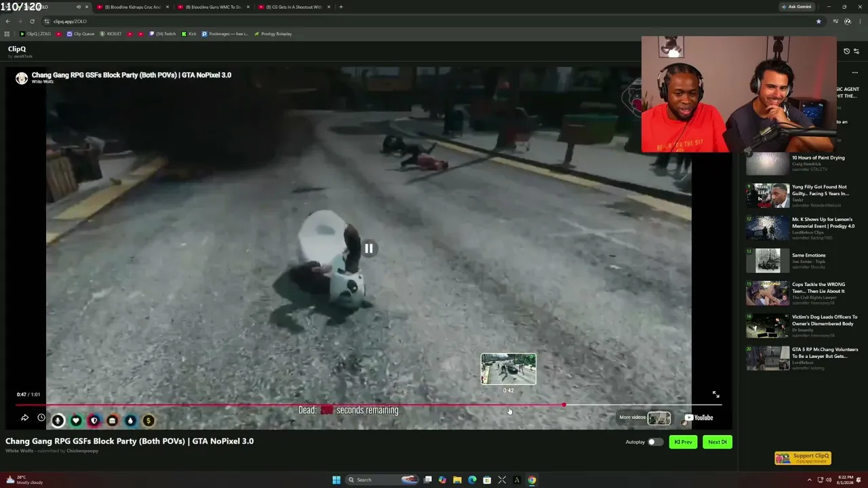868x488 pixels.
Task: Click the ClipQ logo in the header
Action: tap(17, 49)
